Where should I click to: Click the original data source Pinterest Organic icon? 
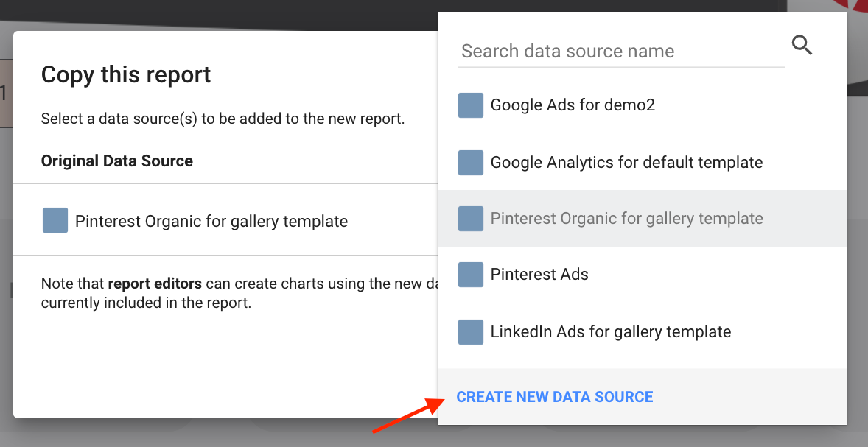click(x=55, y=221)
